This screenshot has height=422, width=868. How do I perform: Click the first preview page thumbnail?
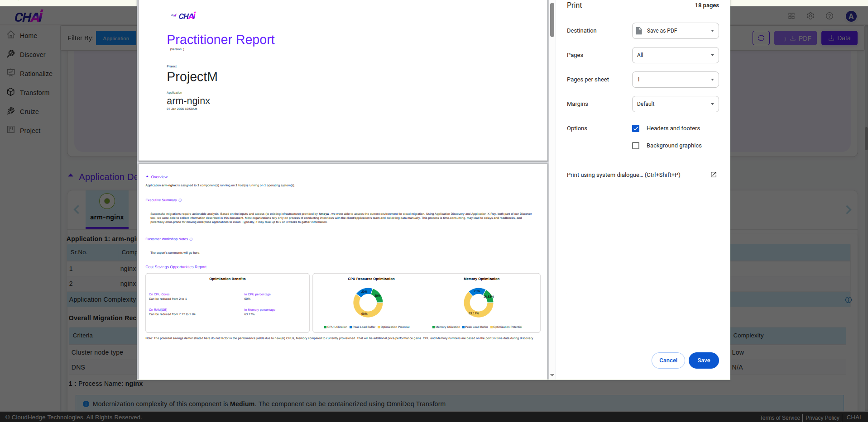click(x=343, y=80)
